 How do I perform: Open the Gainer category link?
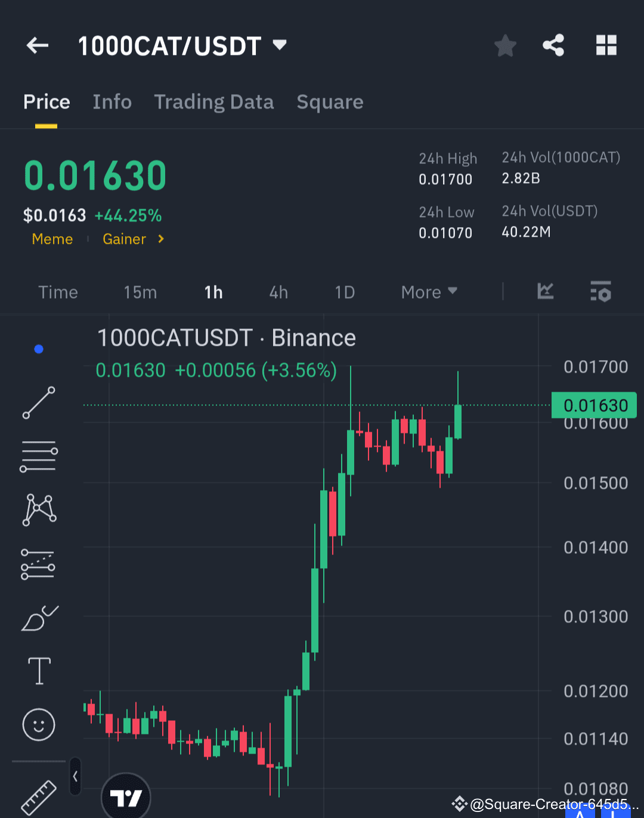click(x=124, y=238)
